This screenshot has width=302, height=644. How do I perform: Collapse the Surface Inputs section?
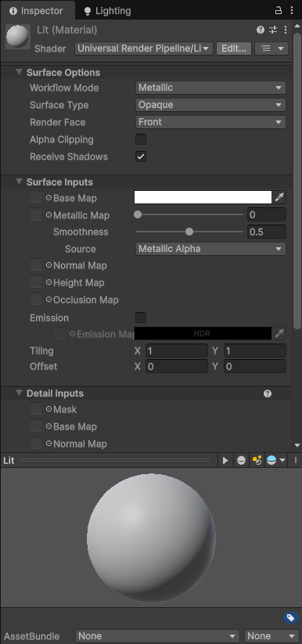pos(19,182)
